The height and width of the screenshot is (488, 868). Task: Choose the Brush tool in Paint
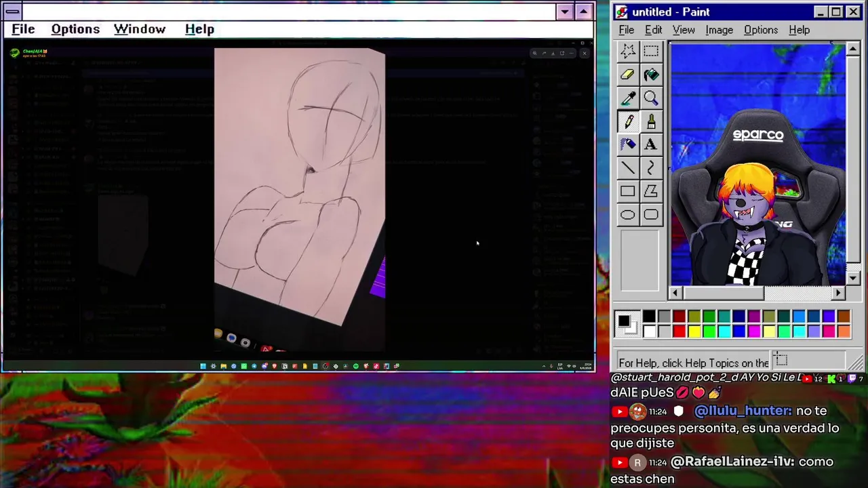coord(651,122)
